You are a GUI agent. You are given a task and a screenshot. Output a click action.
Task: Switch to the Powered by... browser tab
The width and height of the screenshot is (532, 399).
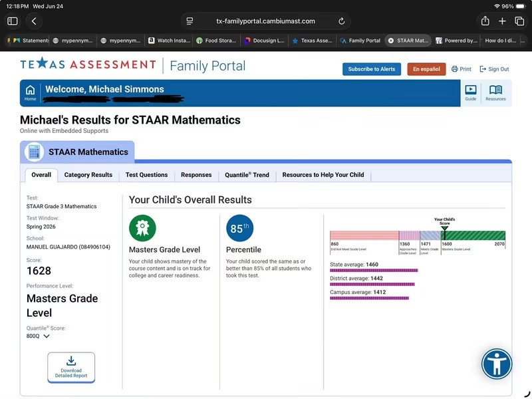(x=456, y=41)
